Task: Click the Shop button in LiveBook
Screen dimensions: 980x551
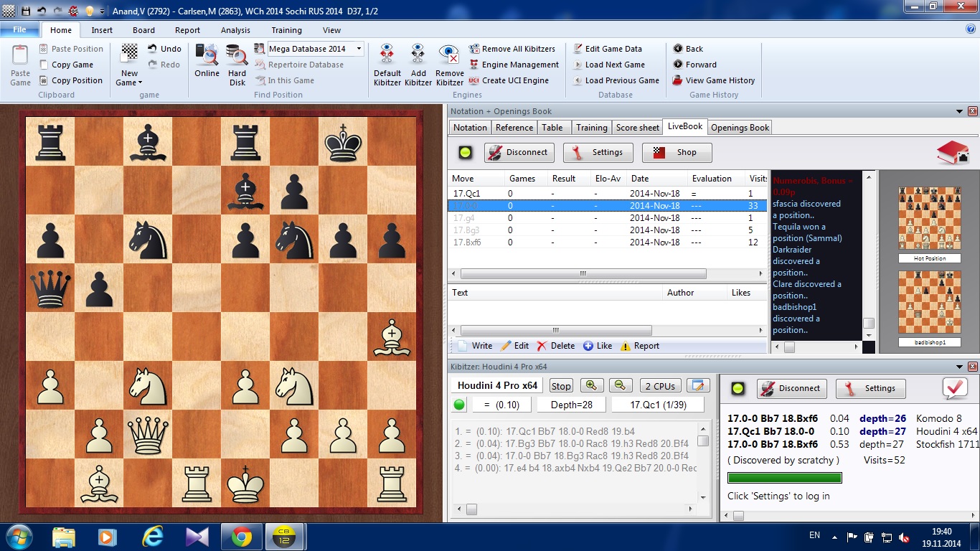Action: pos(677,152)
